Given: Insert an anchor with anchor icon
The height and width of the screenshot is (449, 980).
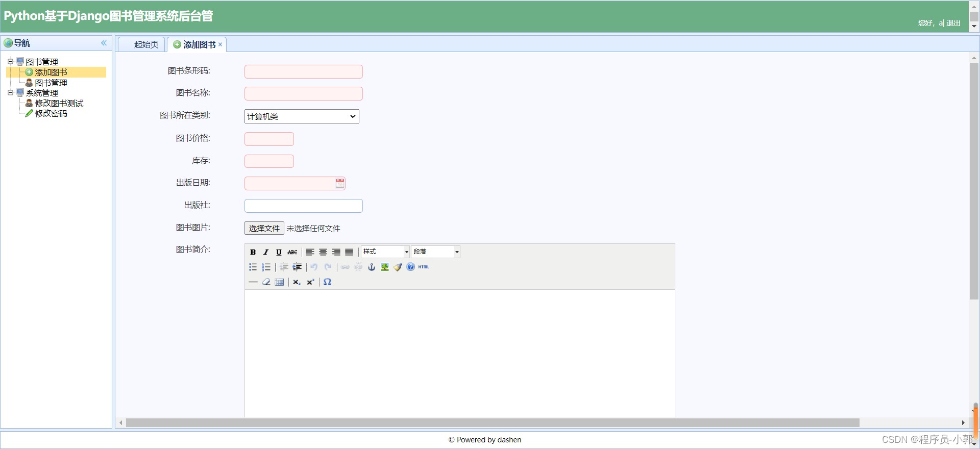Looking at the screenshot, I should point(372,267).
